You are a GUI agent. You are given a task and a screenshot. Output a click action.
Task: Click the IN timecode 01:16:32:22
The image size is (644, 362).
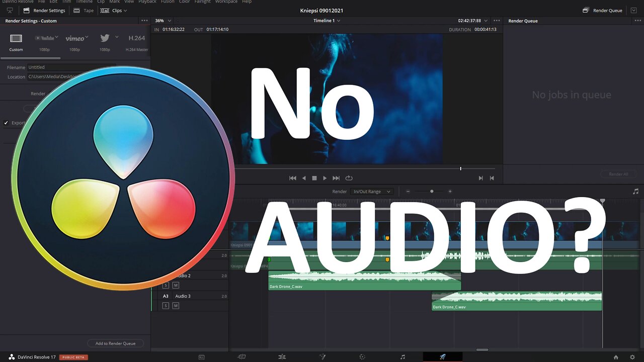pyautogui.click(x=173, y=29)
